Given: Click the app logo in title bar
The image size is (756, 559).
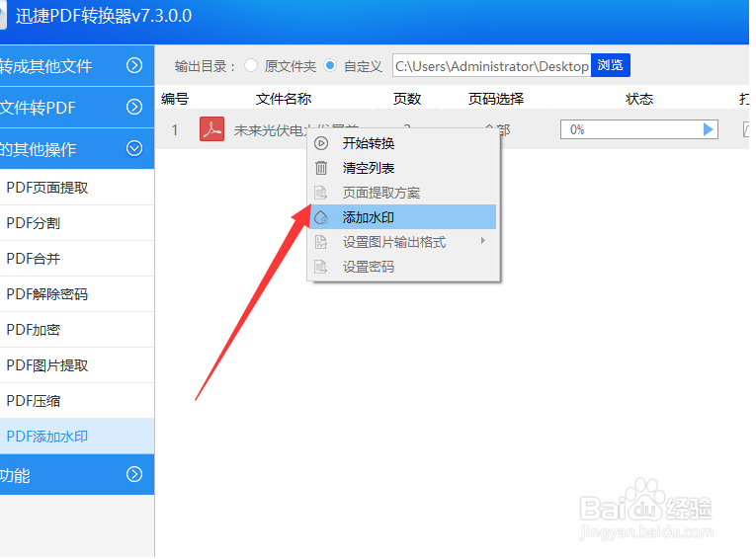Looking at the screenshot, I should 3,17.
